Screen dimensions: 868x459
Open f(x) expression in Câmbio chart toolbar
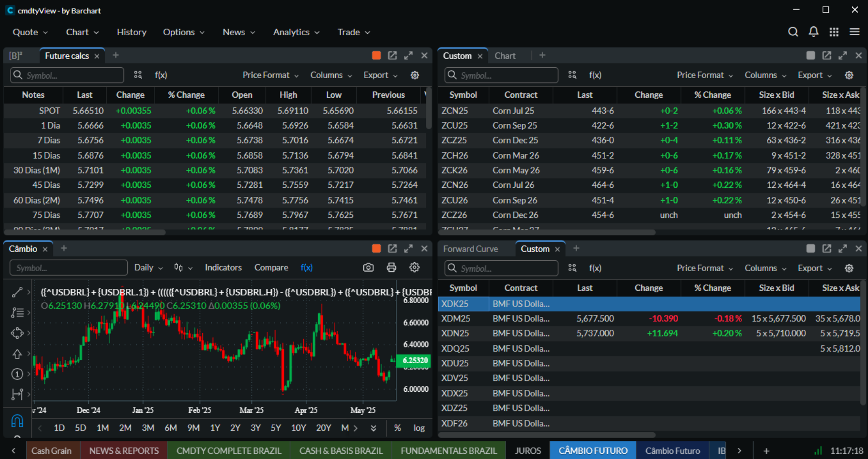pos(307,267)
